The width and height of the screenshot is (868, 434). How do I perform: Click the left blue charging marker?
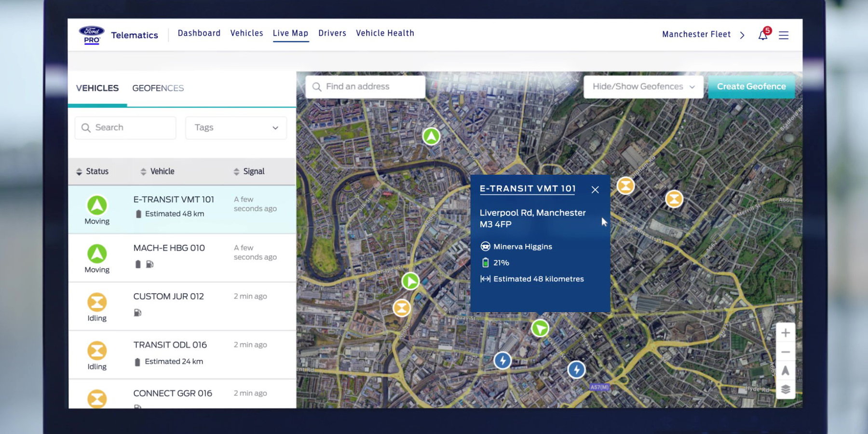(x=502, y=360)
